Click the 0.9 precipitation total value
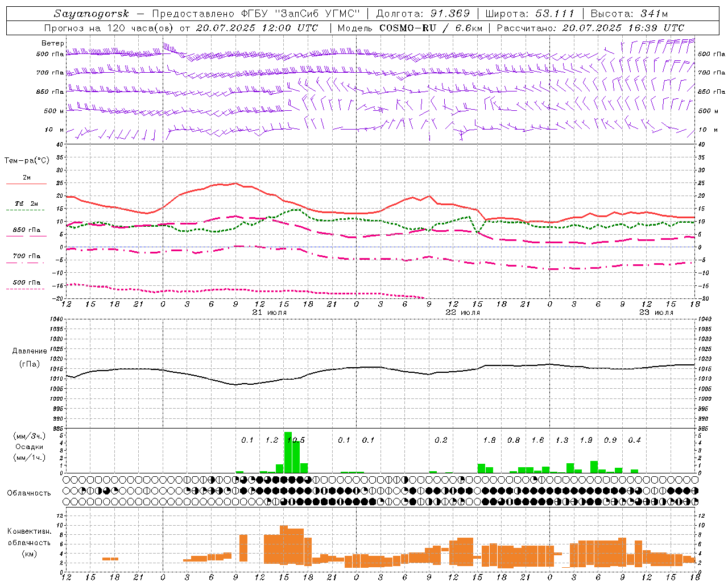Image resolution: width=728 pixels, height=582 pixels. (x=610, y=440)
